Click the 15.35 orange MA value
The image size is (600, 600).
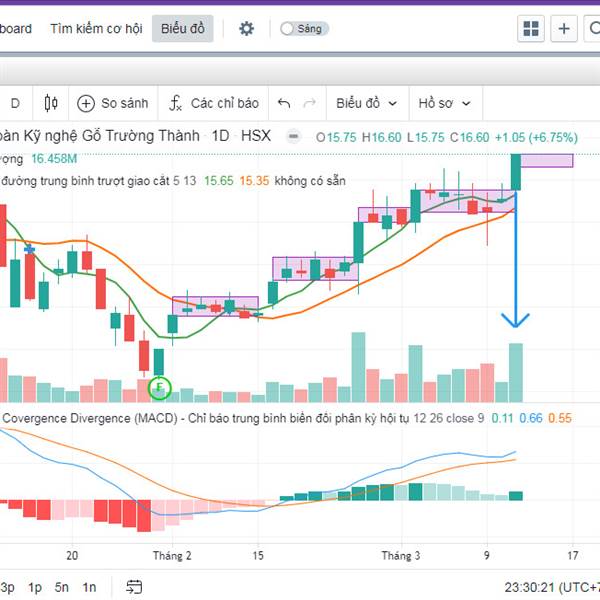click(254, 181)
